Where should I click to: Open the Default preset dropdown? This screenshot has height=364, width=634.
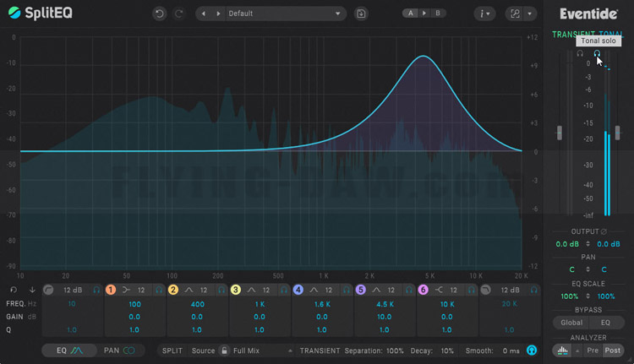285,14
